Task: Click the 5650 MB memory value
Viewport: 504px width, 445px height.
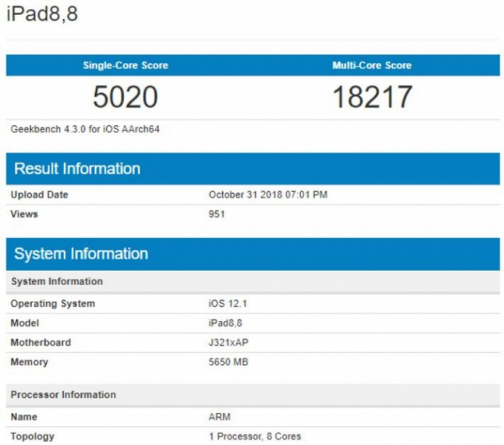Action: coord(228,362)
